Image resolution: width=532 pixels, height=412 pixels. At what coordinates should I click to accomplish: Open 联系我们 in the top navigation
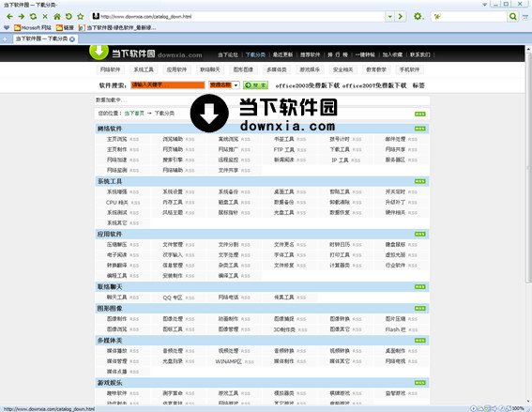pos(419,54)
